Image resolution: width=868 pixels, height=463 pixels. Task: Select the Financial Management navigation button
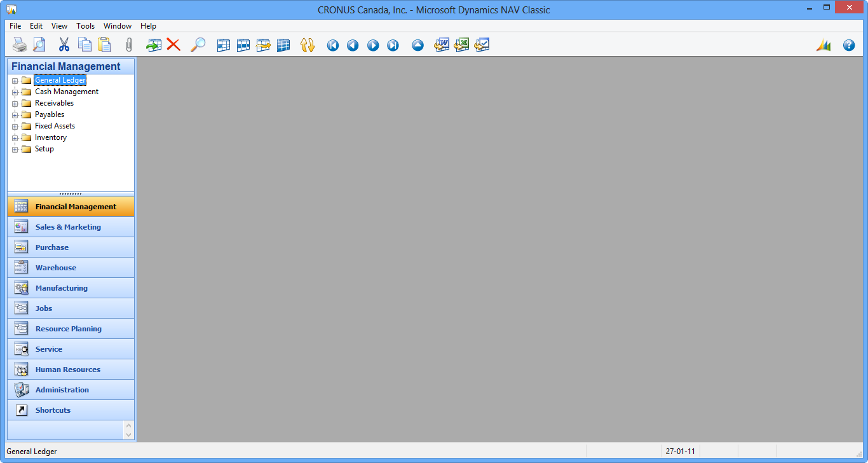[71, 207]
